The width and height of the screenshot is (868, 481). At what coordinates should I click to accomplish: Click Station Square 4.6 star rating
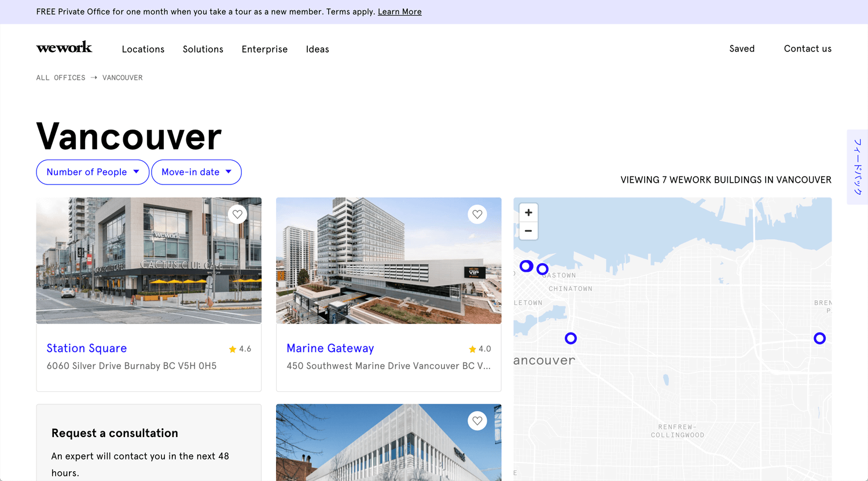click(240, 349)
